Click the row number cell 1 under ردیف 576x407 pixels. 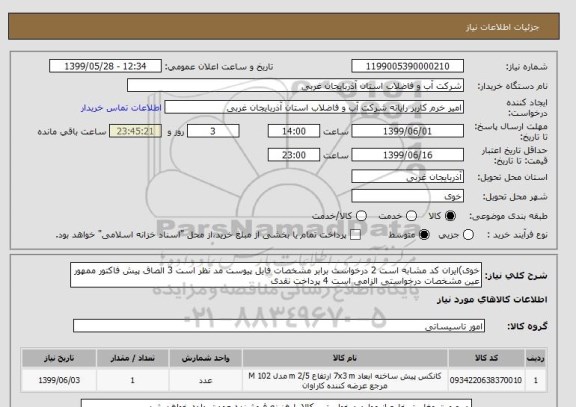point(536,381)
